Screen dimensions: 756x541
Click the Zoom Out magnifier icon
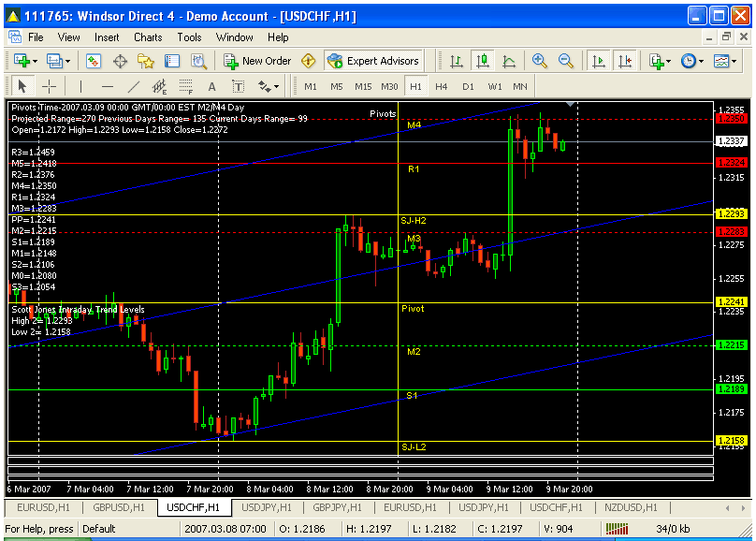coord(565,61)
